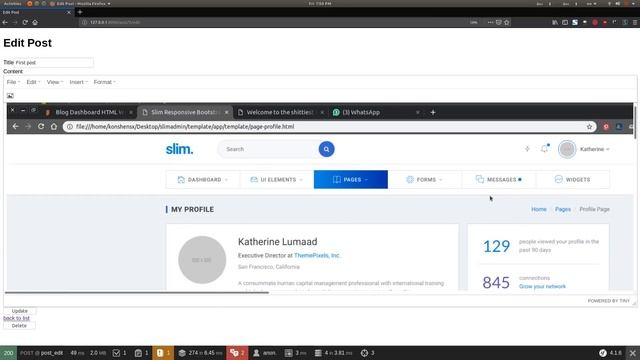Follow the back to list link
Viewport: 640px width, 360px height.
pos(16,318)
